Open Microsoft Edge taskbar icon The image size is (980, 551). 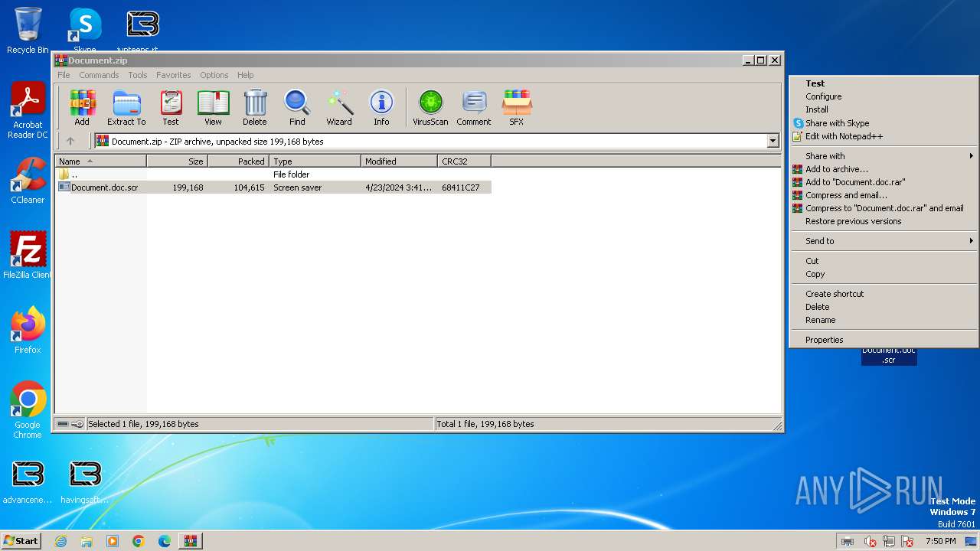[x=165, y=541]
